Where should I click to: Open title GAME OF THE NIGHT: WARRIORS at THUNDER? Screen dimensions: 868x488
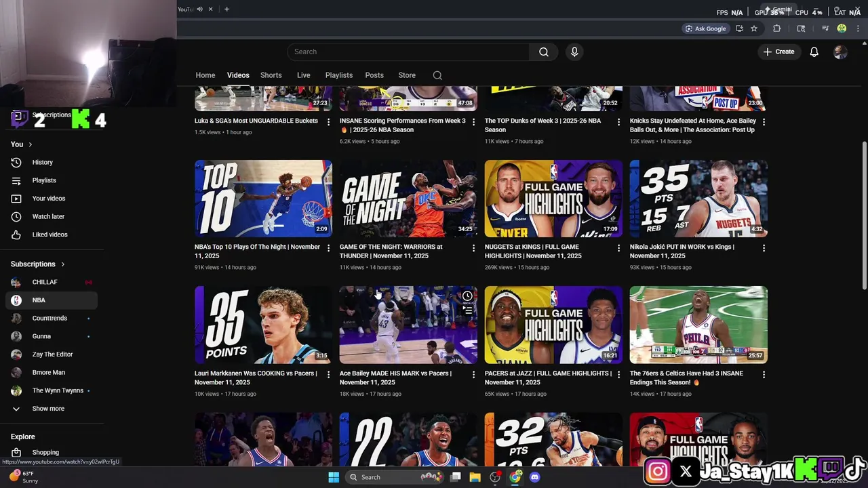391,251
